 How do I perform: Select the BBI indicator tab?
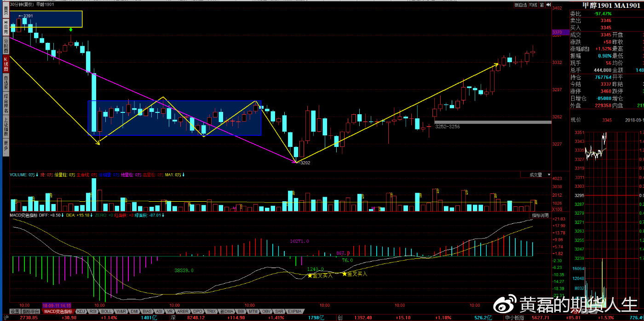241,312
